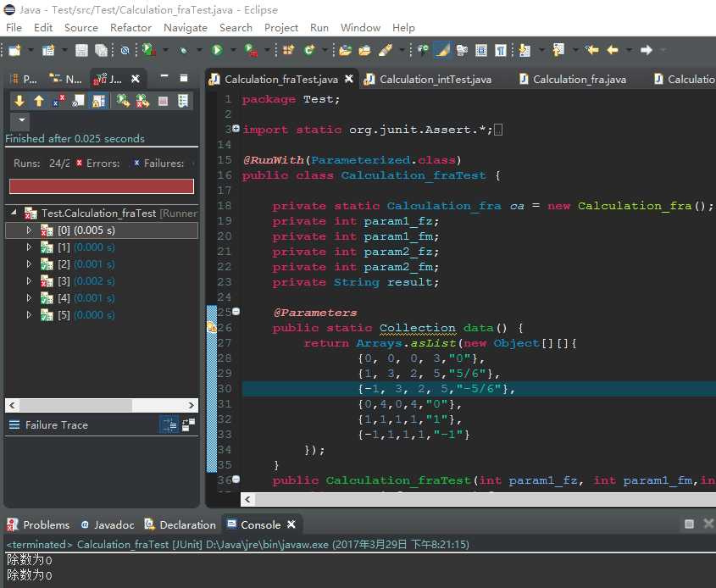Click Next Failed Test arrow in JUnit

(19, 101)
